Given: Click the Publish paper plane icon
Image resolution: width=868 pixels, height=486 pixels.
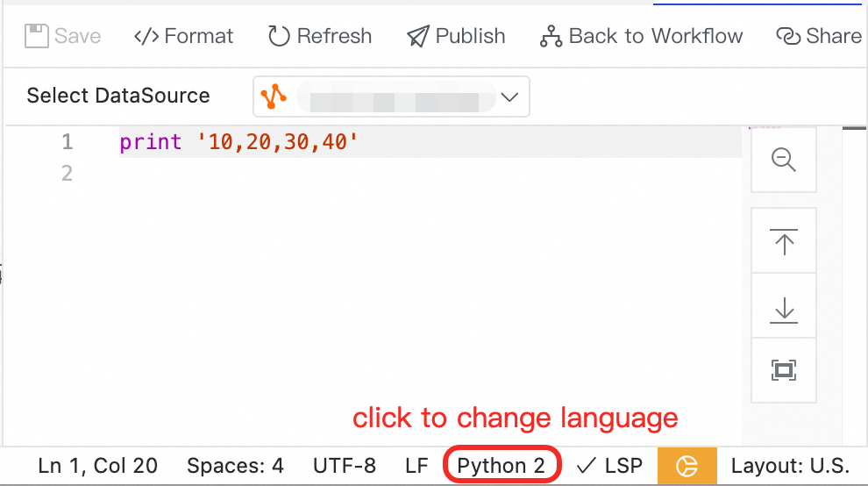Looking at the screenshot, I should pos(418,36).
